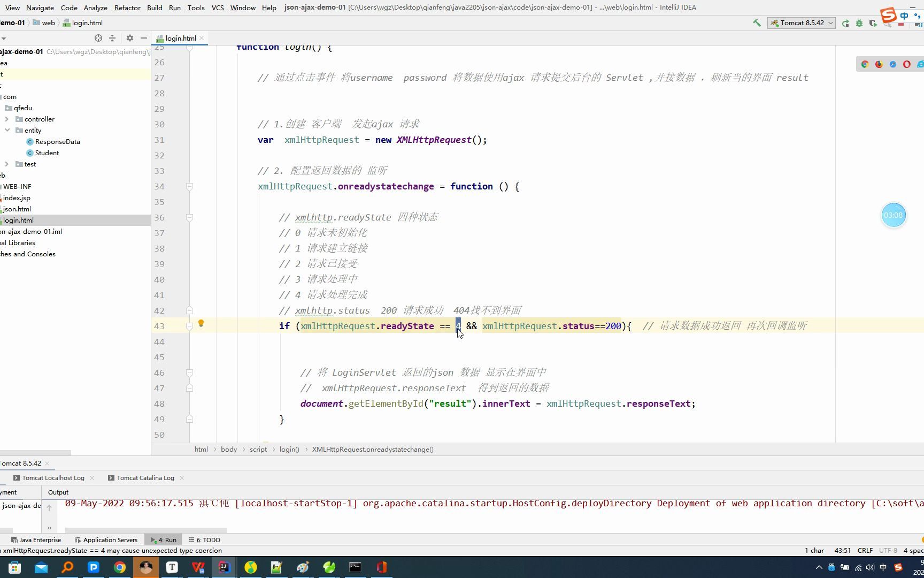Image resolution: width=924 pixels, height=578 pixels.
Task: Select Student class in project tree
Action: 47,153
